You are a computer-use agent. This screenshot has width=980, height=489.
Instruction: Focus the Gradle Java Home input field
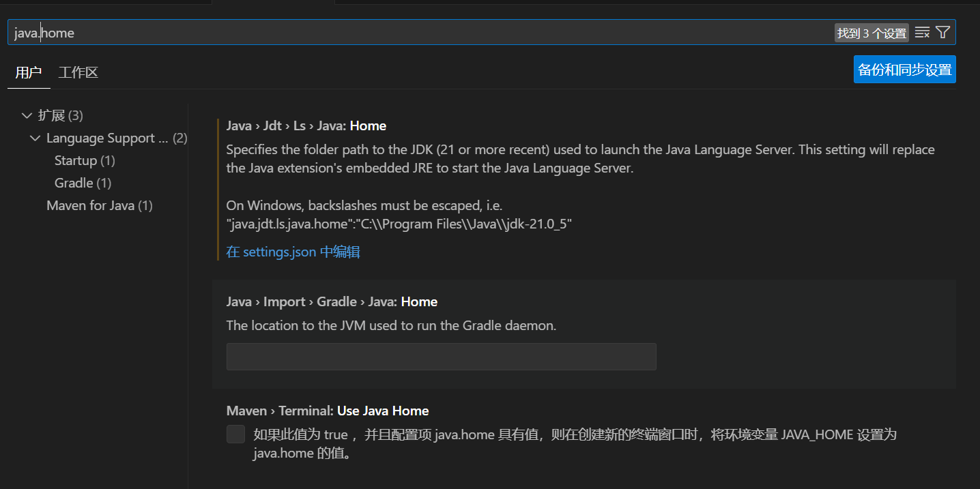(441, 357)
